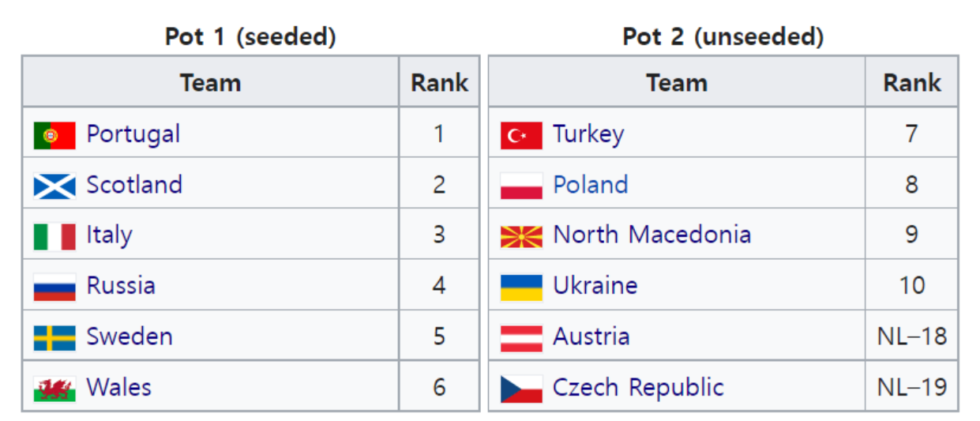This screenshot has height=421, width=980.
Task: Click the Italy flag icon
Action: pos(54,237)
